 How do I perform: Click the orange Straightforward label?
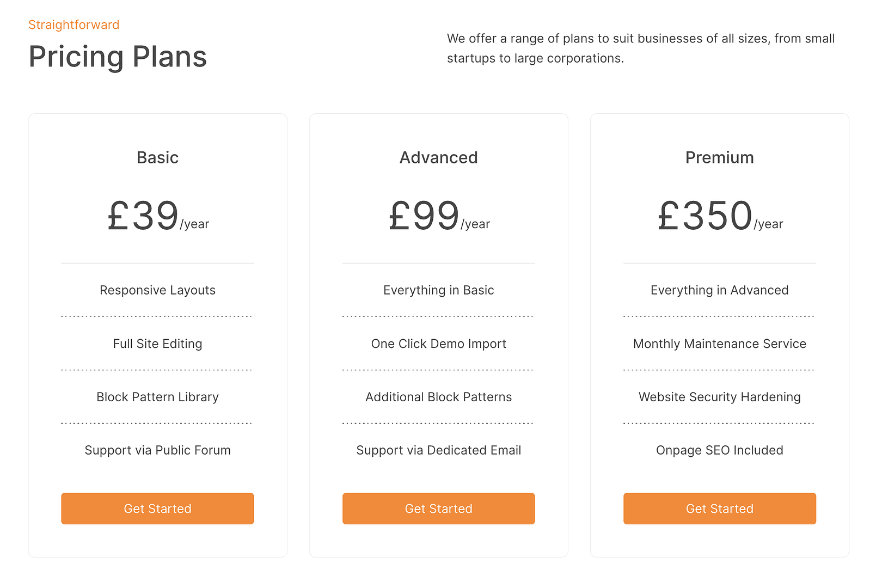(x=73, y=25)
